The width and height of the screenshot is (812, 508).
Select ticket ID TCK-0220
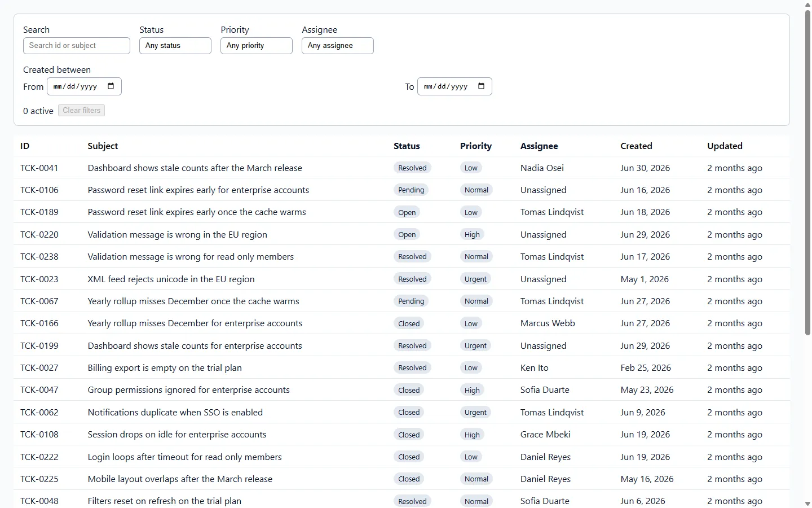click(39, 234)
